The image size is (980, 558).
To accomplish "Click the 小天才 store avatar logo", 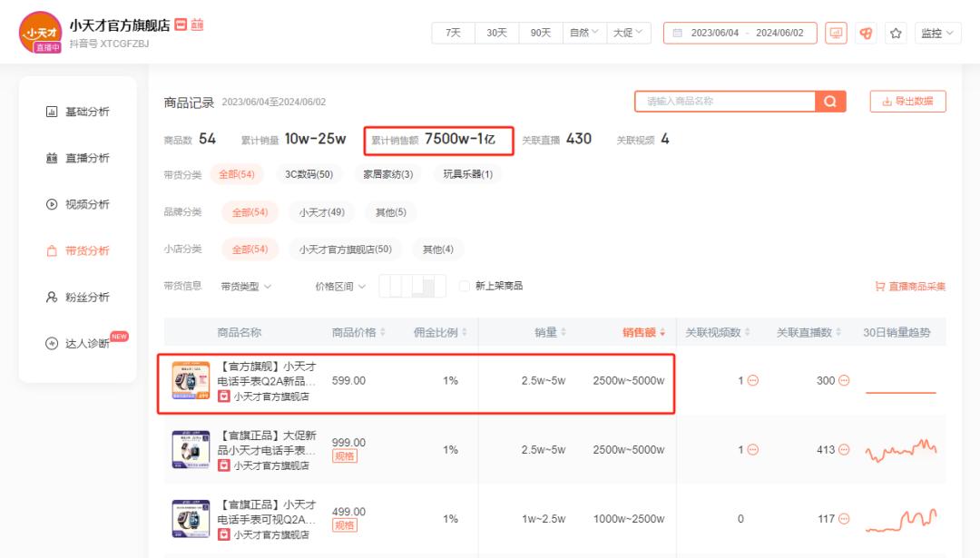I will click(x=37, y=32).
